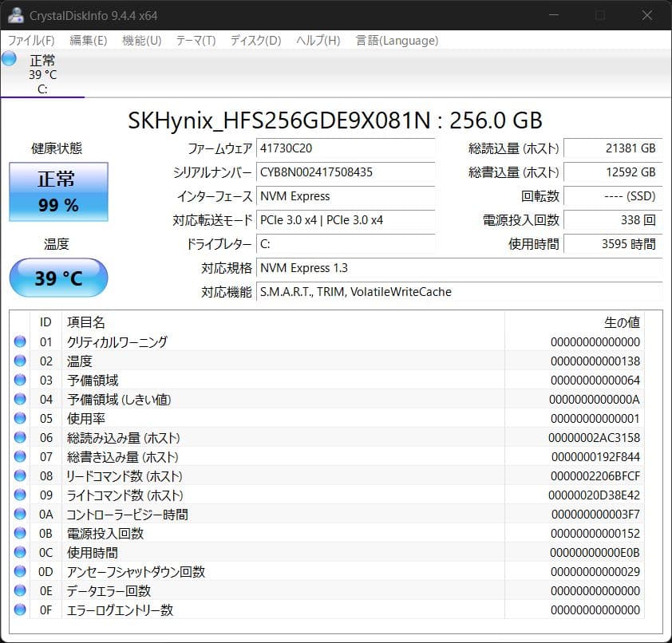Select the C: drive tab
Image resolution: width=672 pixels, height=643 pixels.
43,76
